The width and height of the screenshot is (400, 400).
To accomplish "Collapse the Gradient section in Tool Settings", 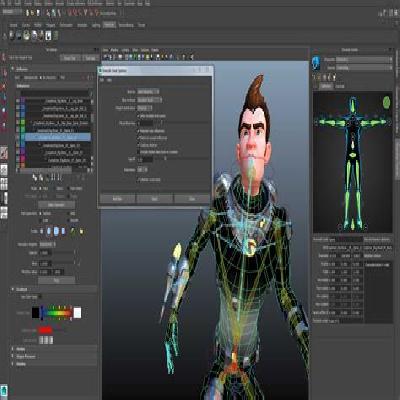I will coord(13,289).
